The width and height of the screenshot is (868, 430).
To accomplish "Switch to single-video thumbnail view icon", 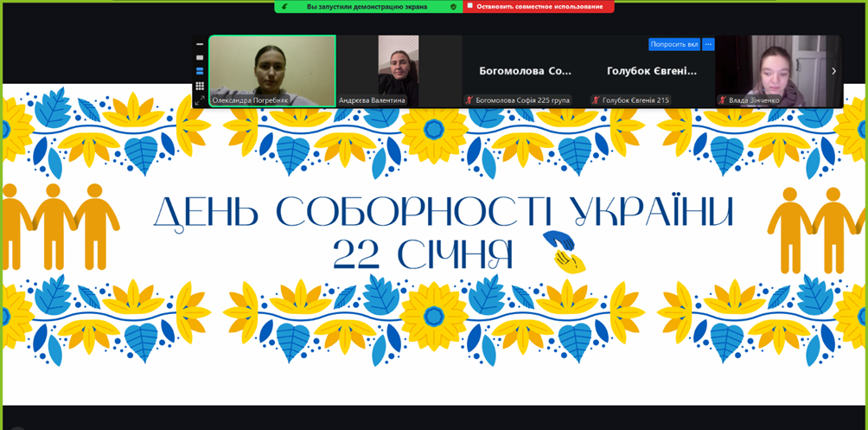I will [200, 58].
